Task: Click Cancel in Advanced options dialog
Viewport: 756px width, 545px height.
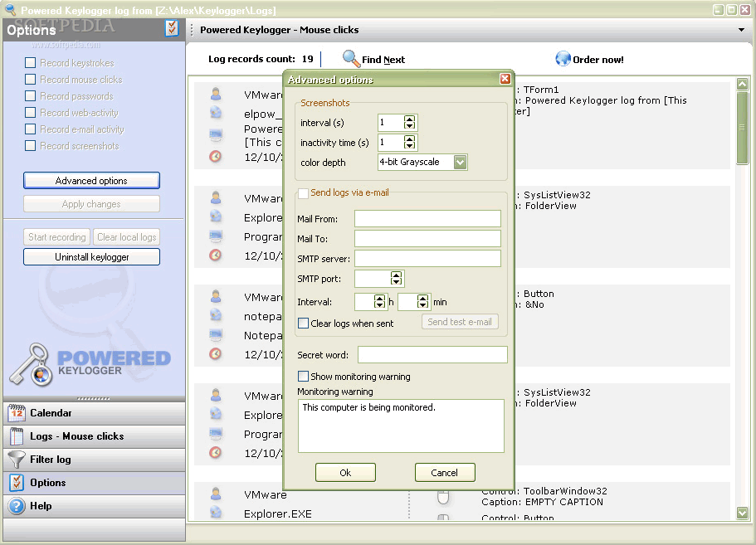Action: coord(445,472)
